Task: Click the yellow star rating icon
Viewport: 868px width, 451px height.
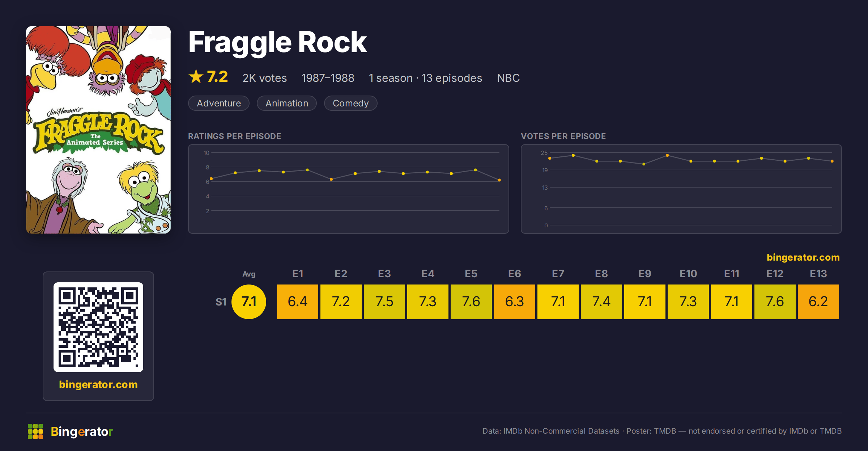Action: click(x=196, y=76)
